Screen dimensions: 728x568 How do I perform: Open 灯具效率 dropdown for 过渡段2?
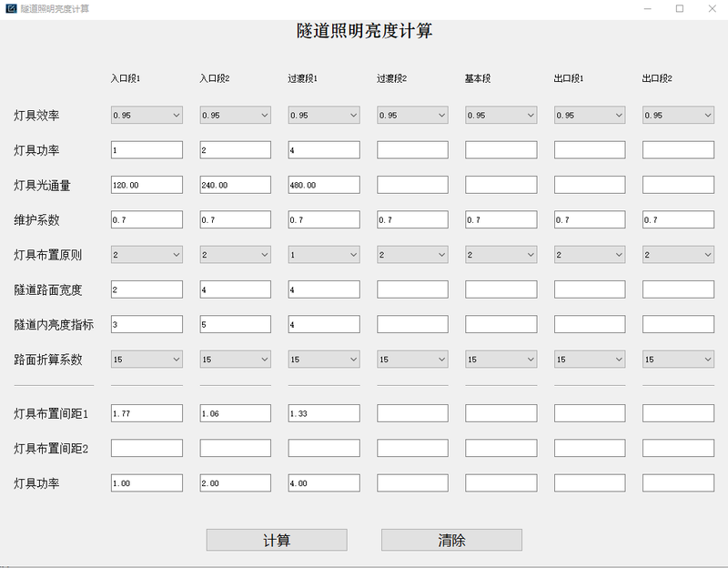(413, 116)
